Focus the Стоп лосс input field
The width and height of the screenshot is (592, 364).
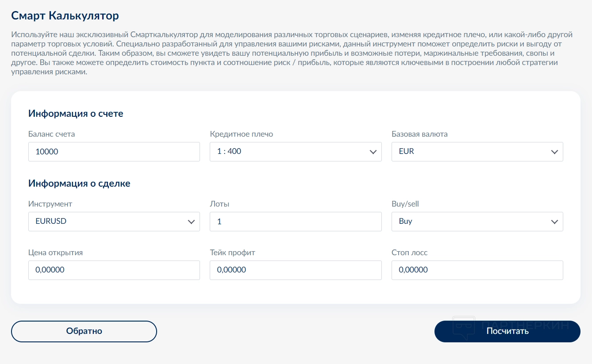coord(477,270)
